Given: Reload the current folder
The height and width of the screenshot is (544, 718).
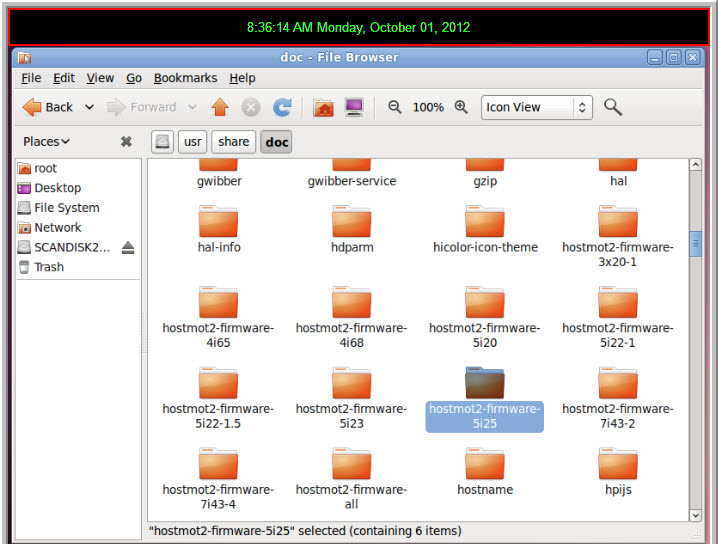Looking at the screenshot, I should click(x=282, y=107).
